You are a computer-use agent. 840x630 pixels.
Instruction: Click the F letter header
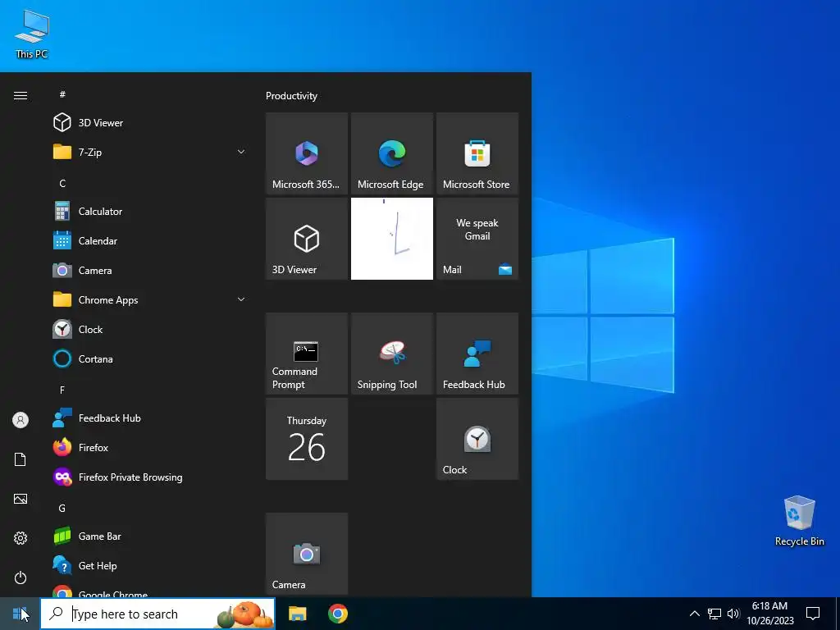62,390
